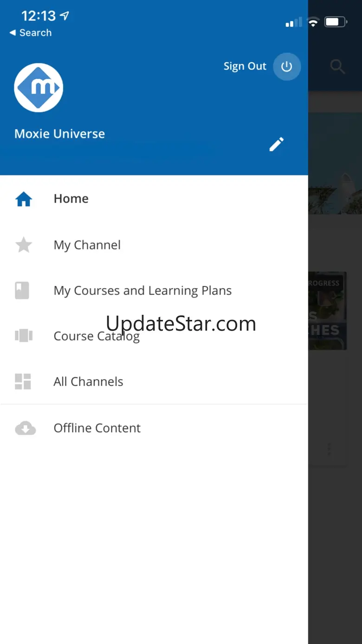Tap the power icon to sign out
The width and height of the screenshot is (362, 644).
287,66
